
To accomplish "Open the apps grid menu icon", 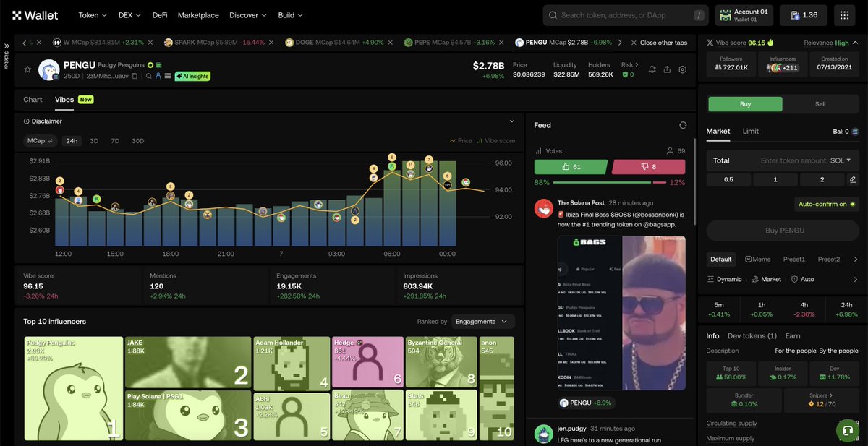I will pyautogui.click(x=846, y=15).
